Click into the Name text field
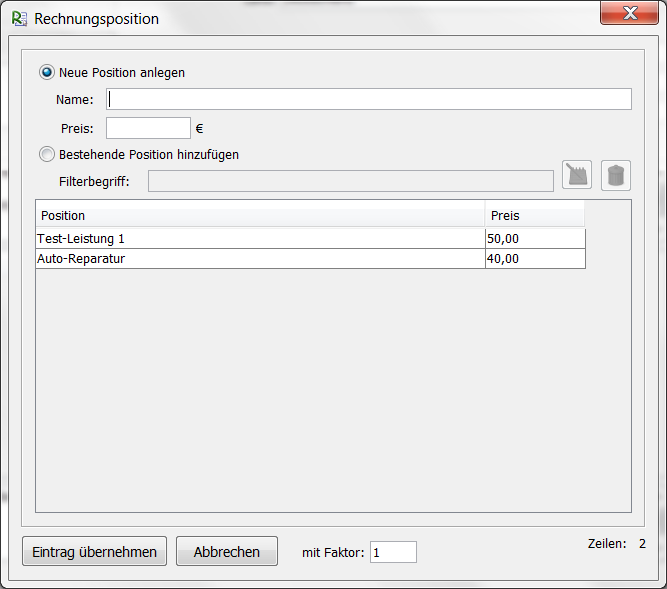 pyautogui.click(x=368, y=99)
